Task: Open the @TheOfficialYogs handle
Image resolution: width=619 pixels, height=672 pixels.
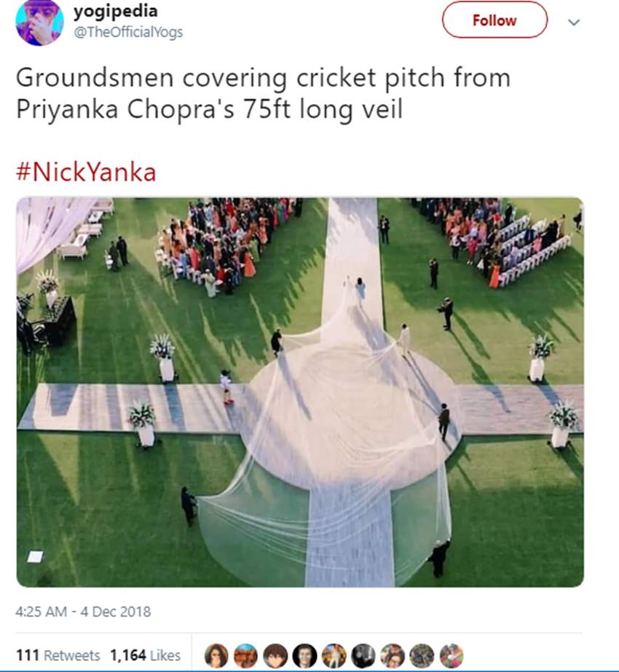Action: pyautogui.click(x=128, y=32)
